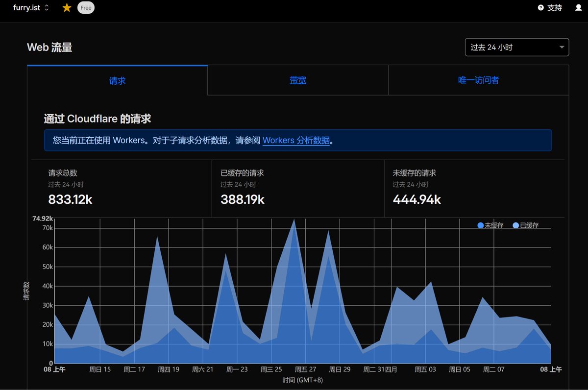This screenshot has height=390, width=588.
Task: Switch to the 唯一访问者 tab
Action: pos(479,80)
